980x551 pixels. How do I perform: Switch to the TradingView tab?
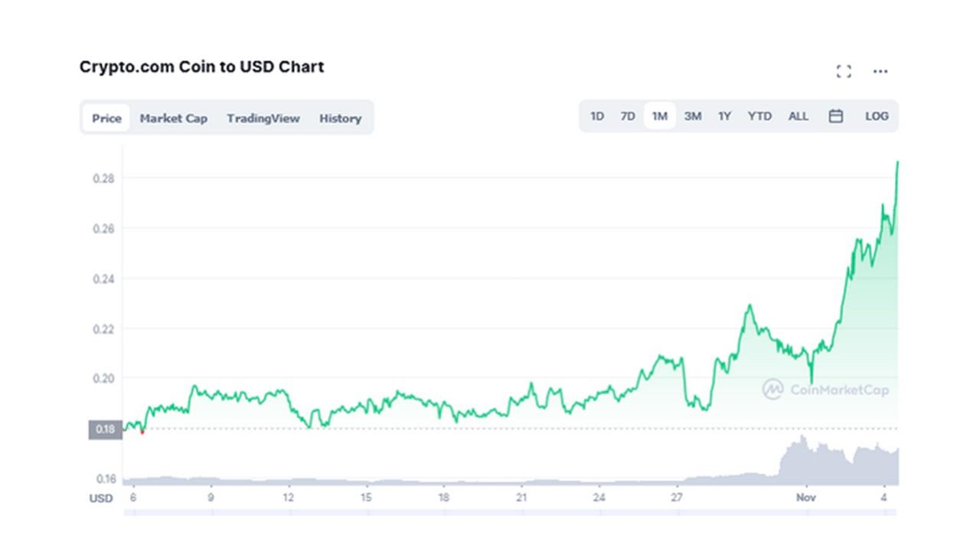[x=263, y=119]
